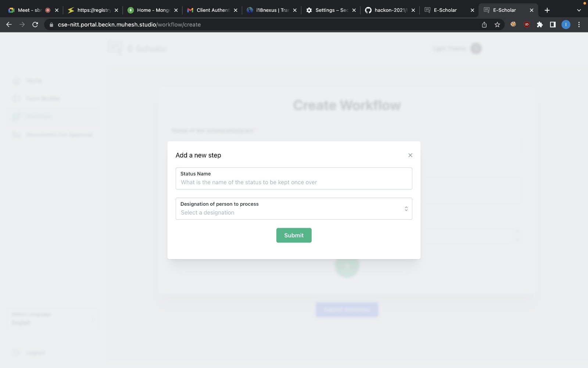Switch to the hackon-2021 GitHub tab
Image resolution: width=588 pixels, height=368 pixels.
coord(391,10)
